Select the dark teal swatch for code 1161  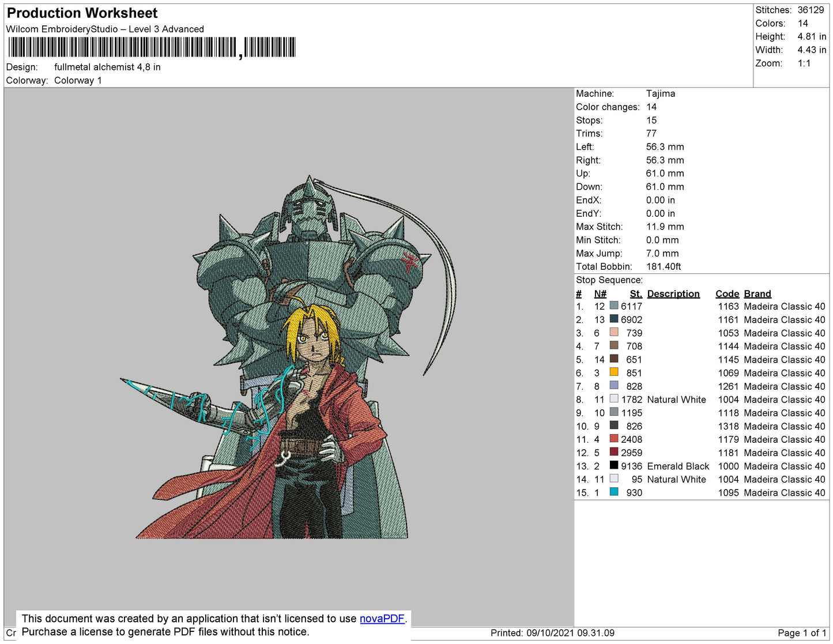614,319
